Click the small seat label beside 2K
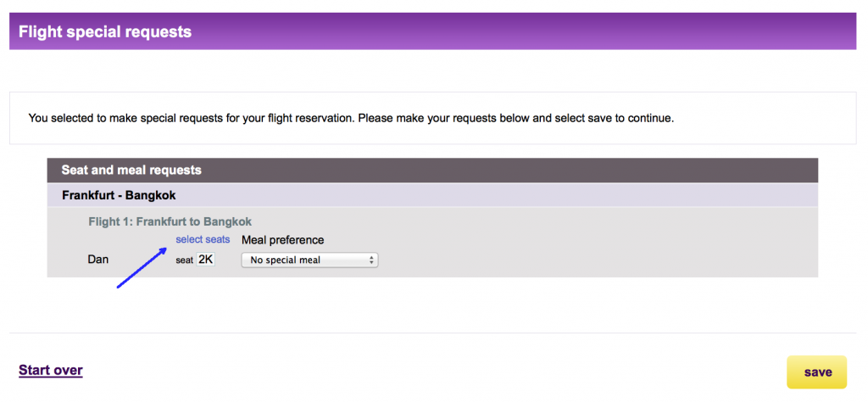Image resolution: width=868 pixels, height=403 pixels. [x=184, y=260]
